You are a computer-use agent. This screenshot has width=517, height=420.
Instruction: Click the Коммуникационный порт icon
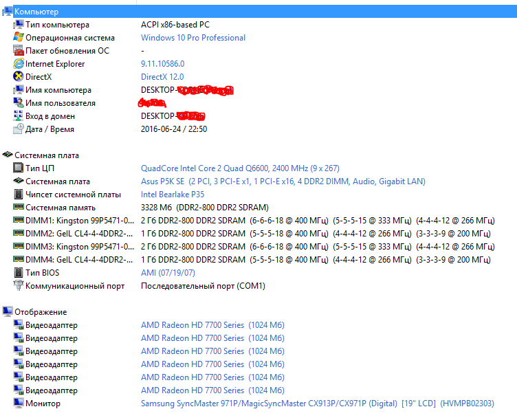19,286
